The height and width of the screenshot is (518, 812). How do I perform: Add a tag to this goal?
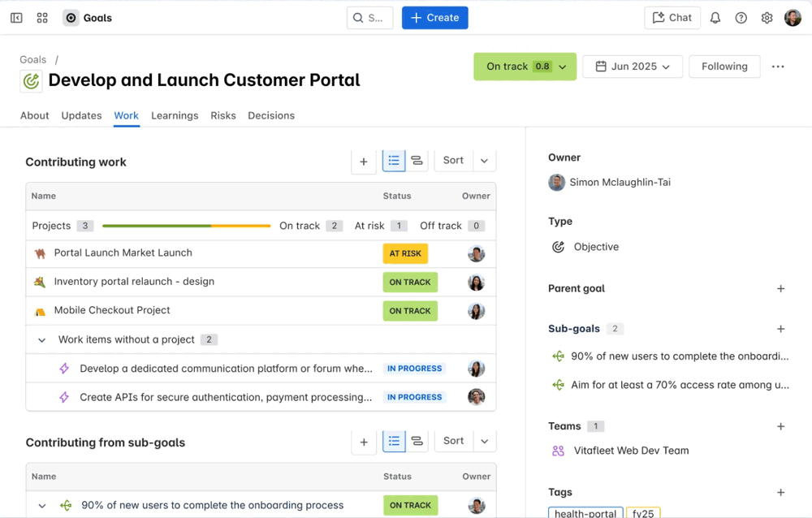(781, 493)
